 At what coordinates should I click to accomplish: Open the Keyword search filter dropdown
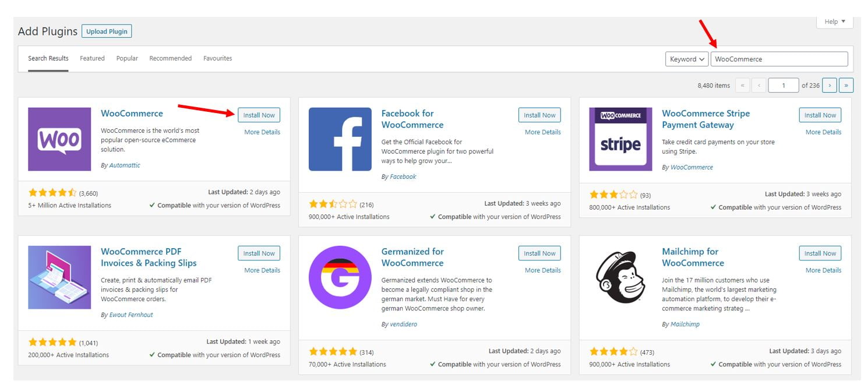(x=686, y=59)
